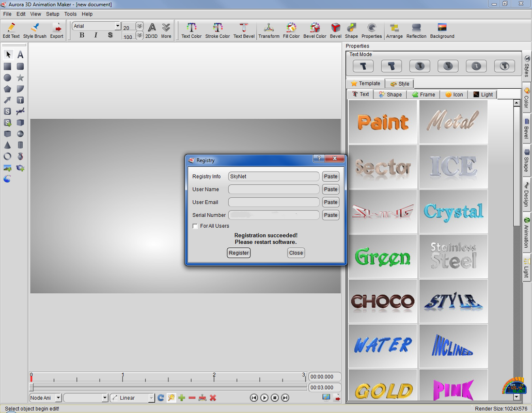Open the Background settings
The image size is (532, 413).
442,30
